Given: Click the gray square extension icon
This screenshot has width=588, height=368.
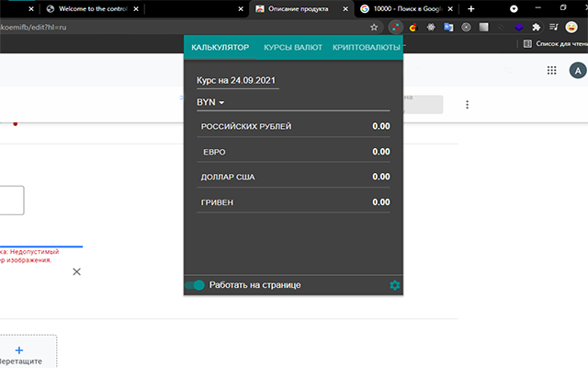Looking at the screenshot, I should click(484, 27).
